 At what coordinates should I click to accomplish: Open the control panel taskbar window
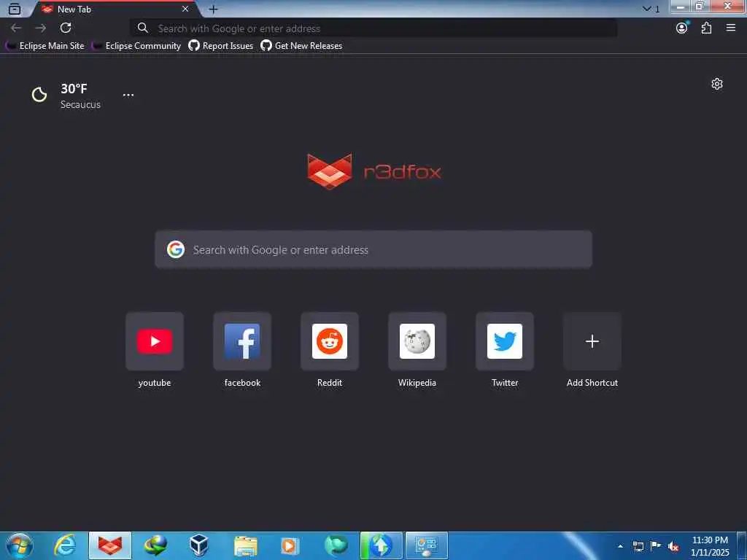[426, 545]
